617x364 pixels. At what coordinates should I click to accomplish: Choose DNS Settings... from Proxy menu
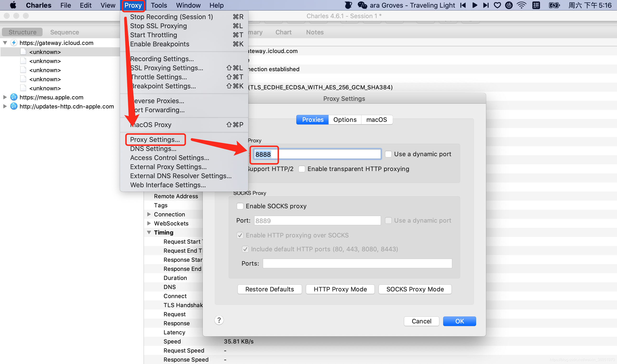coord(153,149)
